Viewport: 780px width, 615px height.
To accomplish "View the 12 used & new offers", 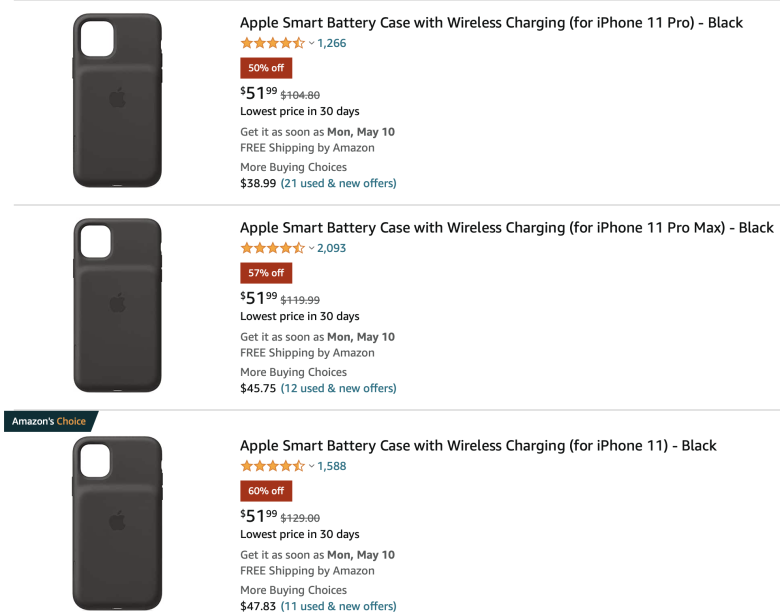I will [x=339, y=389].
